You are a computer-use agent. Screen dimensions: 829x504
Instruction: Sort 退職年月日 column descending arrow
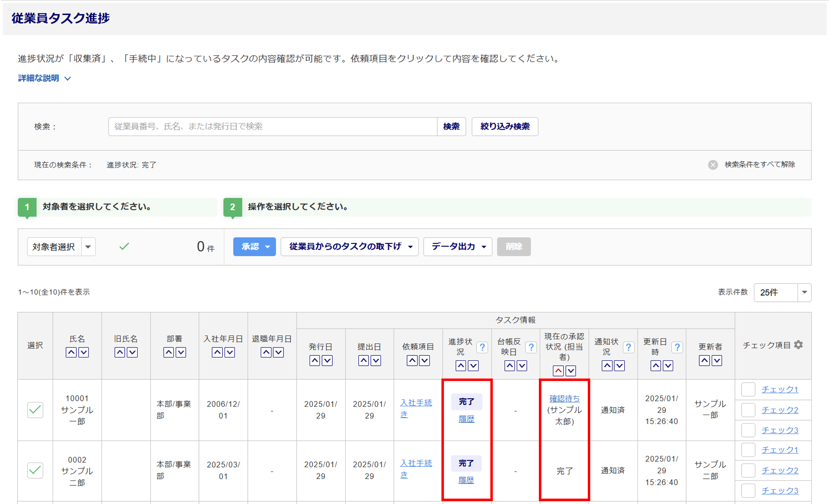coord(279,352)
